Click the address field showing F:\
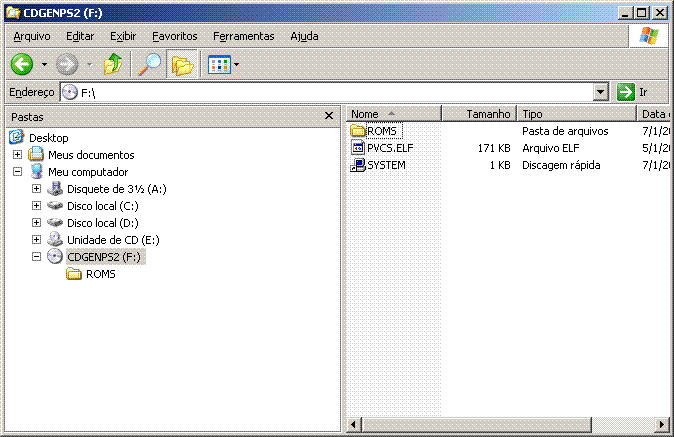674x437 pixels. 327,92
